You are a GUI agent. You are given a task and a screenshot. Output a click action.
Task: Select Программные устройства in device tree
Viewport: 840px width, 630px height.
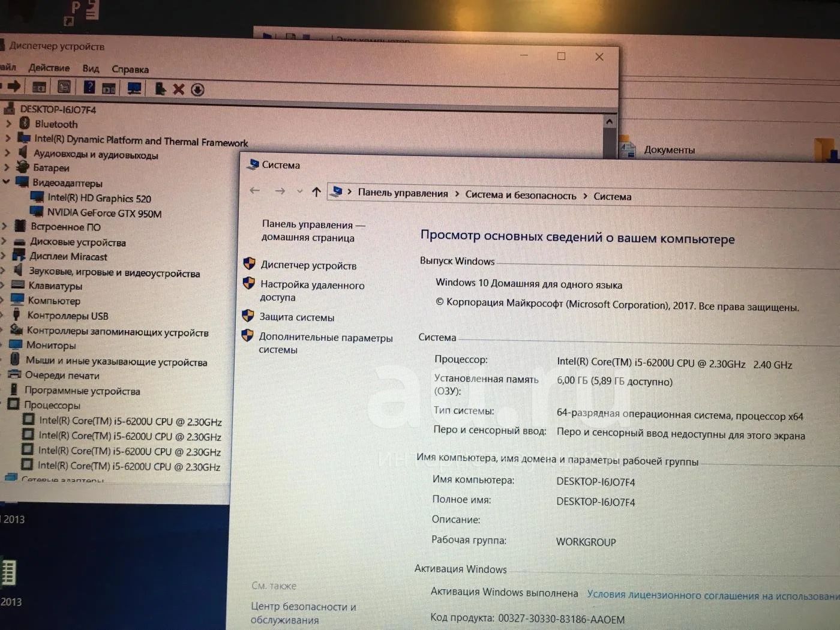pyautogui.click(x=82, y=391)
